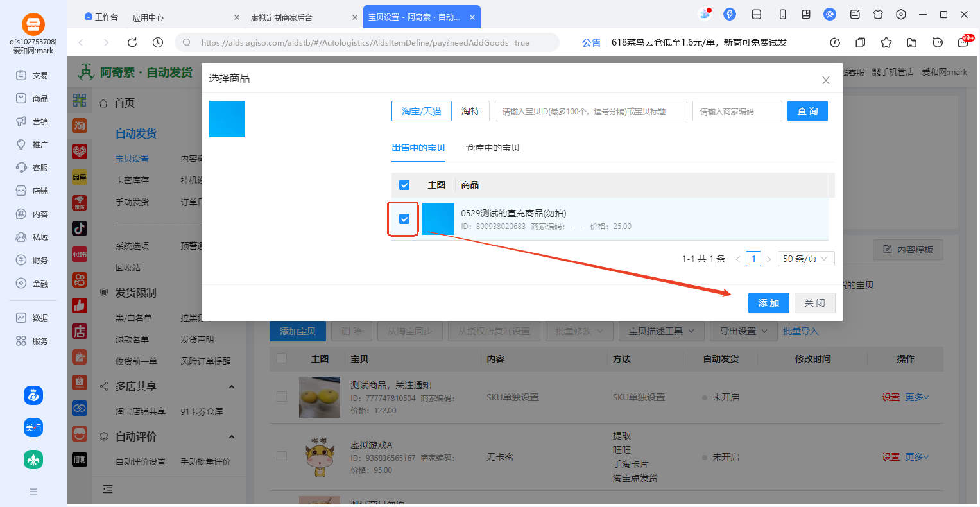Expand 更多 for 测试商品 row
The image size is (980, 507).
coord(917,397)
